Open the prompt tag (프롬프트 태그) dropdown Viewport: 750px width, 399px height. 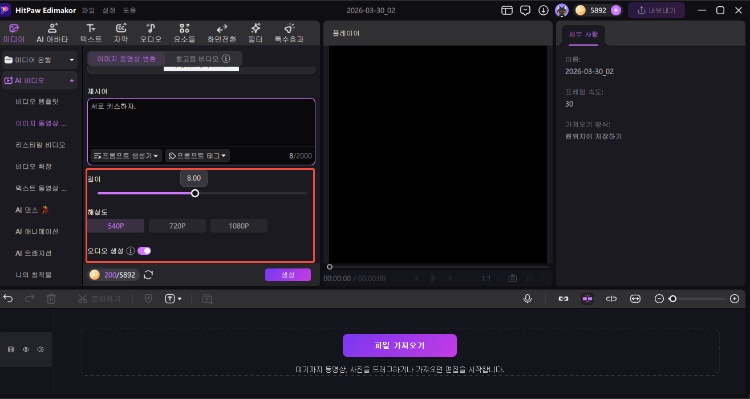[198, 155]
